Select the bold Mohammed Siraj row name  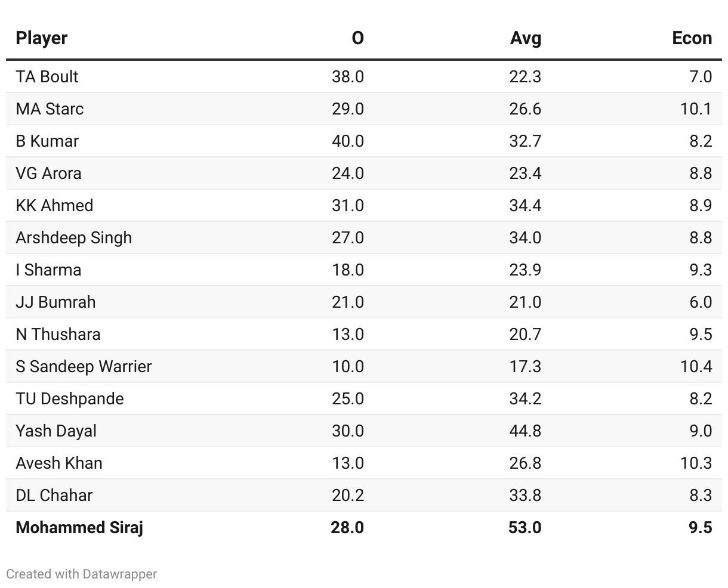point(79,527)
